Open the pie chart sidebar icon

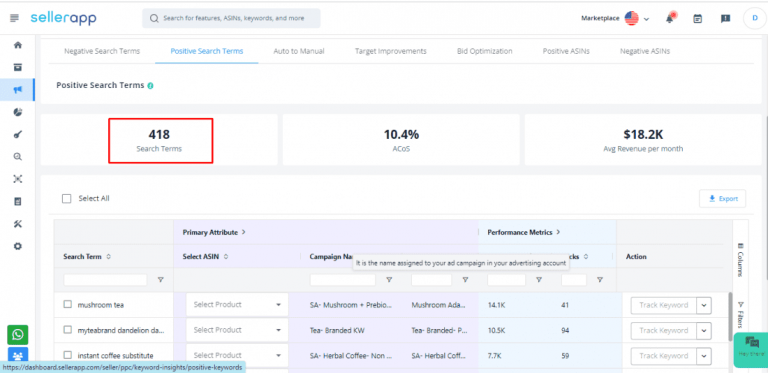pyautogui.click(x=18, y=112)
